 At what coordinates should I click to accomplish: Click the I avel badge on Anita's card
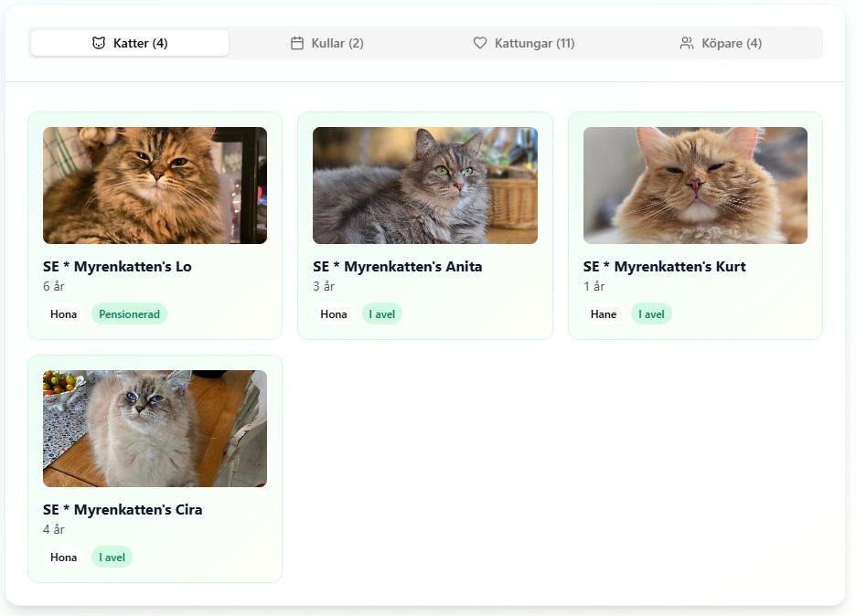[382, 314]
